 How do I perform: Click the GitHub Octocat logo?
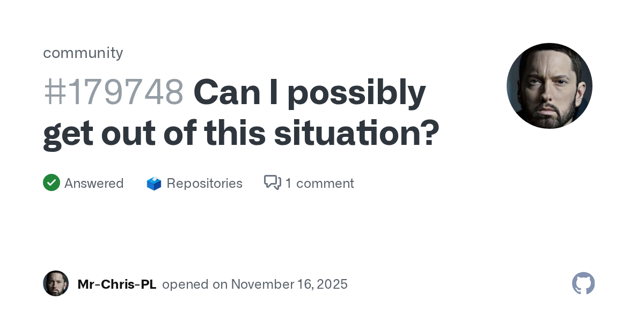click(x=583, y=283)
